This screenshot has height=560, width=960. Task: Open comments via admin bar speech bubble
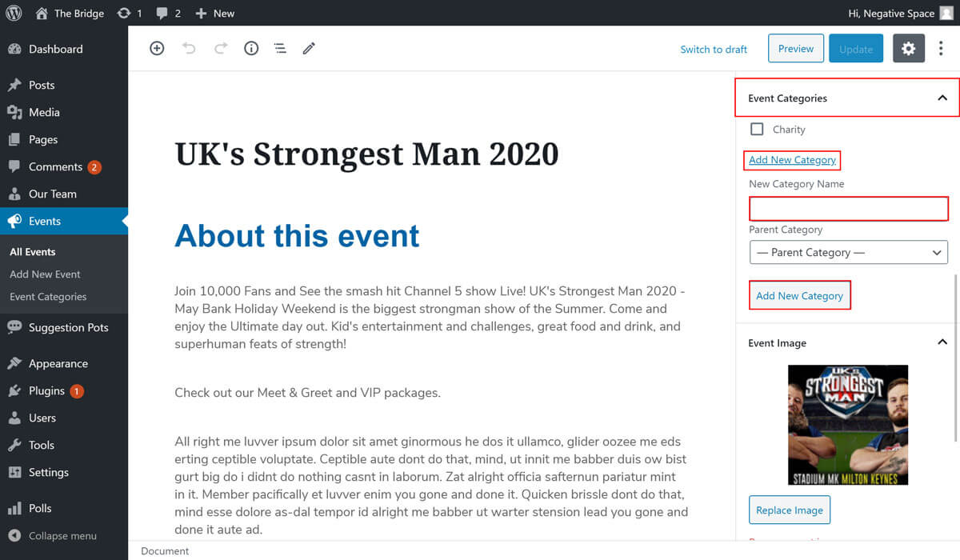pyautogui.click(x=161, y=13)
